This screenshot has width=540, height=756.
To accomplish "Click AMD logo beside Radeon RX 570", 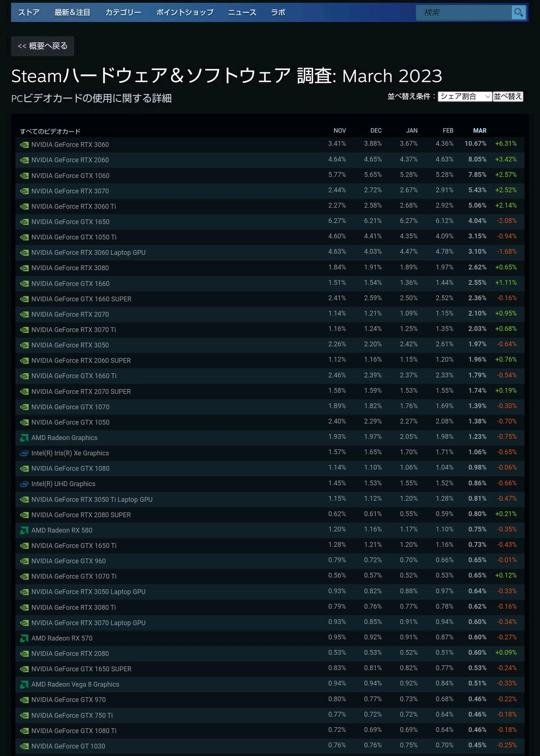I will click(x=24, y=638).
